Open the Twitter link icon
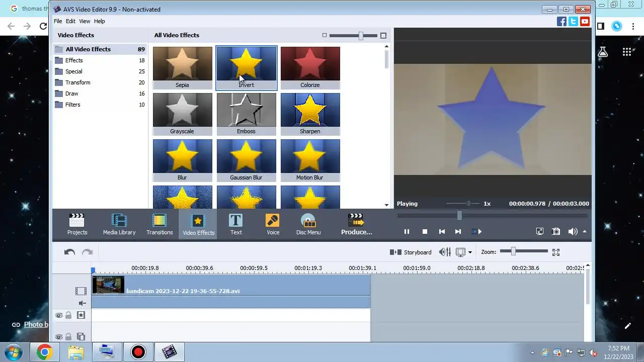The width and height of the screenshot is (644, 362). click(573, 21)
